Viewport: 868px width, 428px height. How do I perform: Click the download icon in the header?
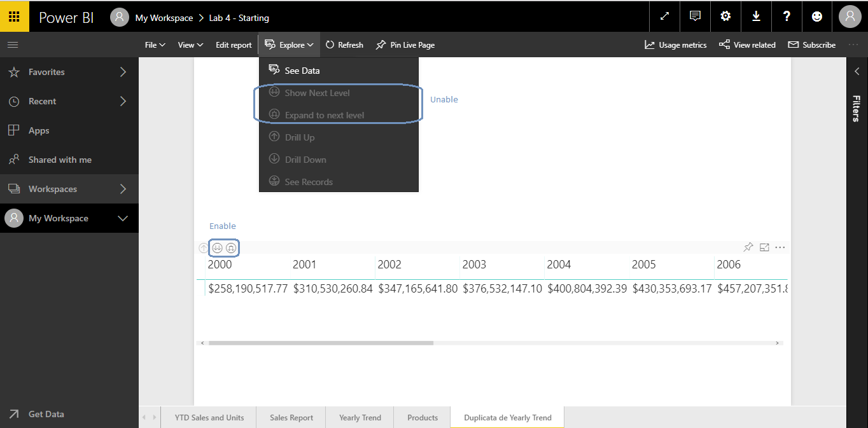pos(756,17)
